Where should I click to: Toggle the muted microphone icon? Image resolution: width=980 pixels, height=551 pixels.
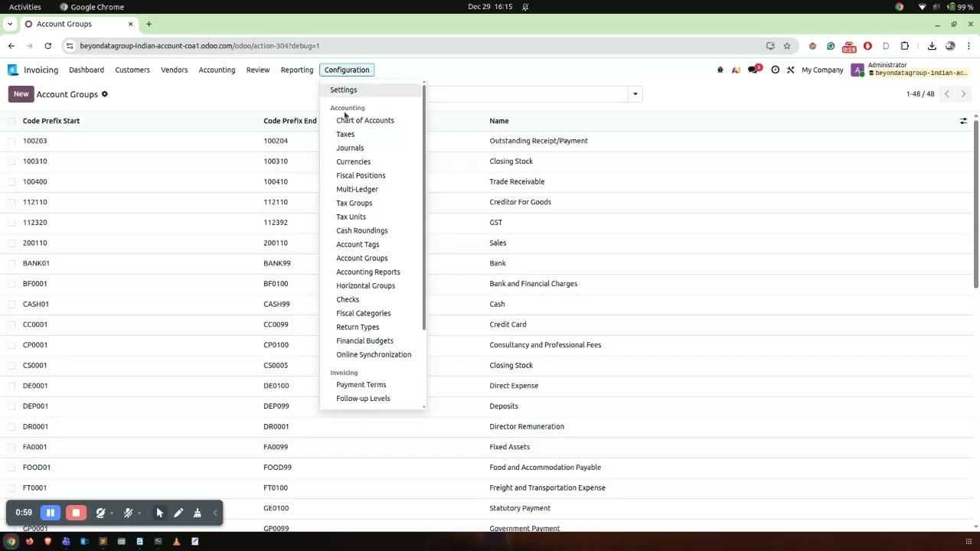pyautogui.click(x=129, y=513)
